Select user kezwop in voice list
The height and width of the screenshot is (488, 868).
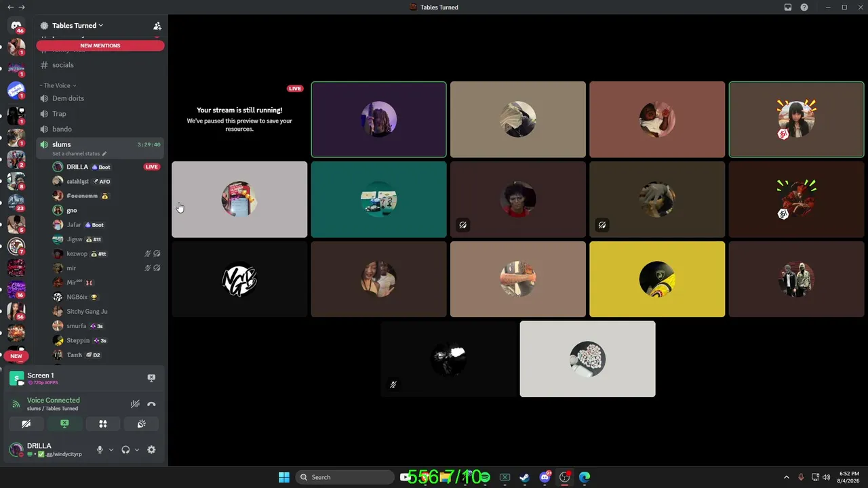click(x=106, y=253)
